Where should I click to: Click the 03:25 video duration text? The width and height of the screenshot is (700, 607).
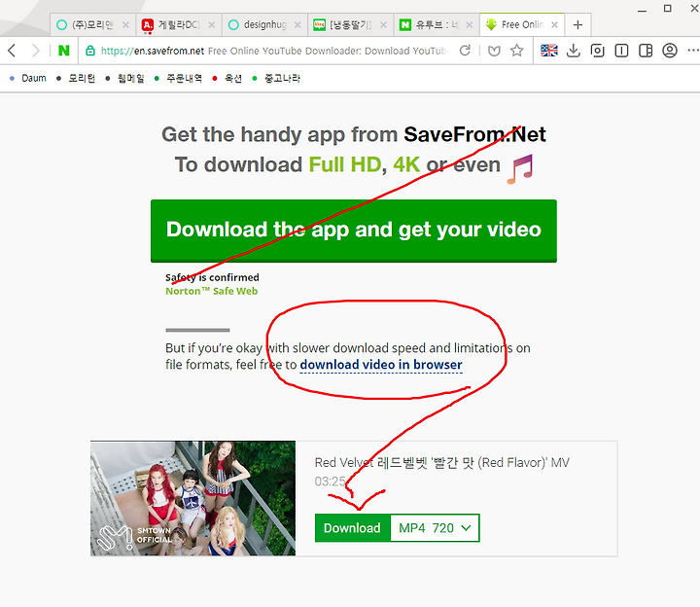[x=330, y=482]
